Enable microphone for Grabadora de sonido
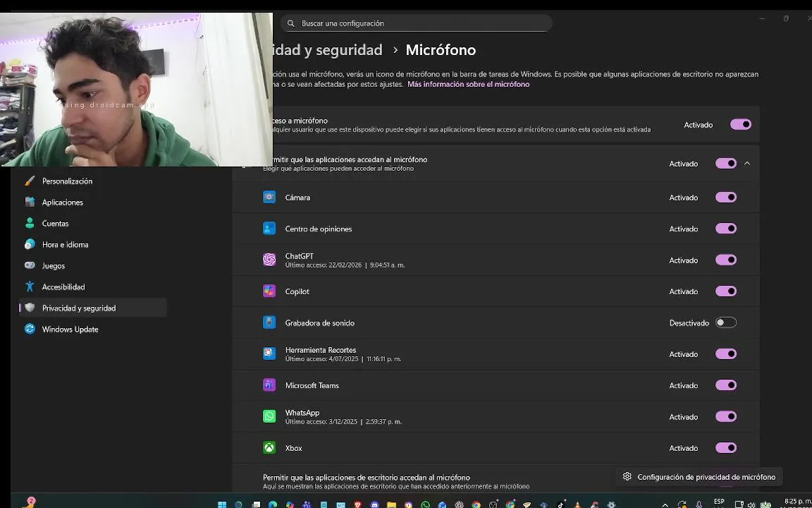Viewport: 812px width, 508px height. click(725, 322)
